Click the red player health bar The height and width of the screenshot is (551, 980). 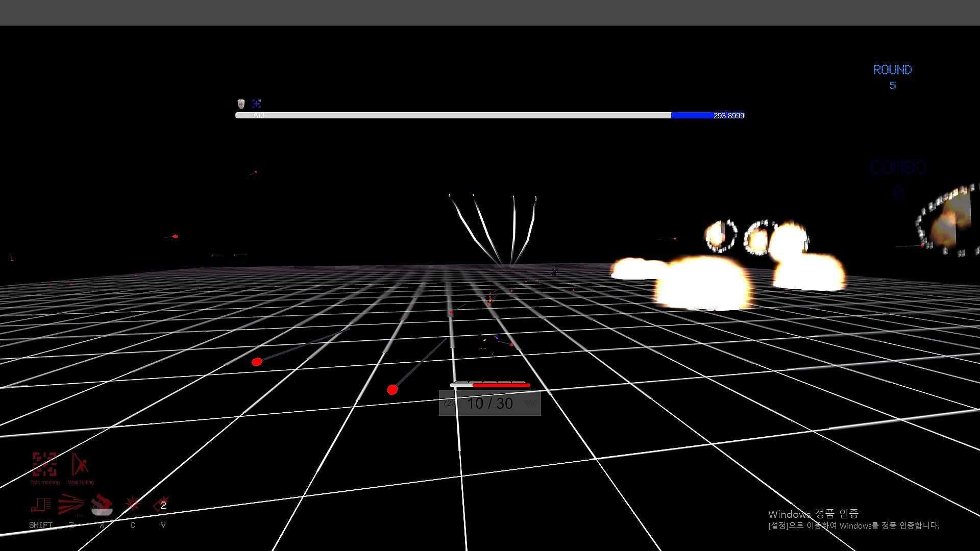[500, 385]
